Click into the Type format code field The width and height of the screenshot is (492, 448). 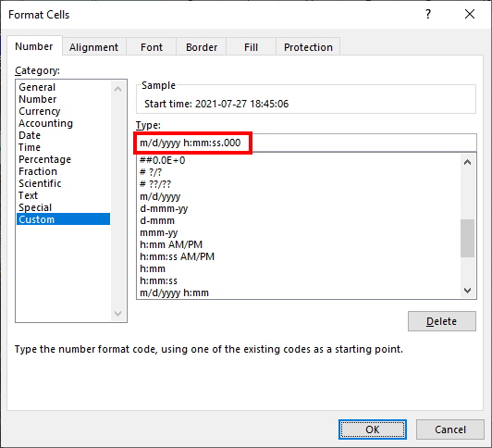[306, 143]
